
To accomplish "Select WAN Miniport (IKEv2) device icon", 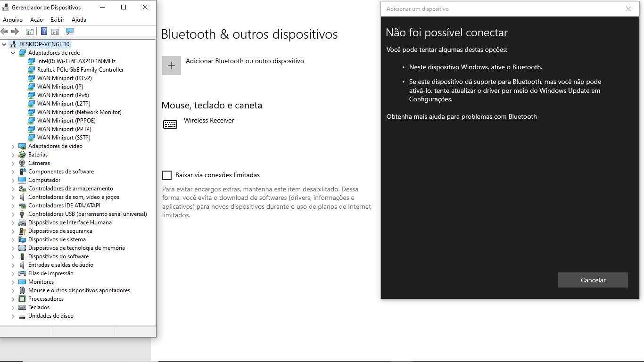I will (x=31, y=78).
